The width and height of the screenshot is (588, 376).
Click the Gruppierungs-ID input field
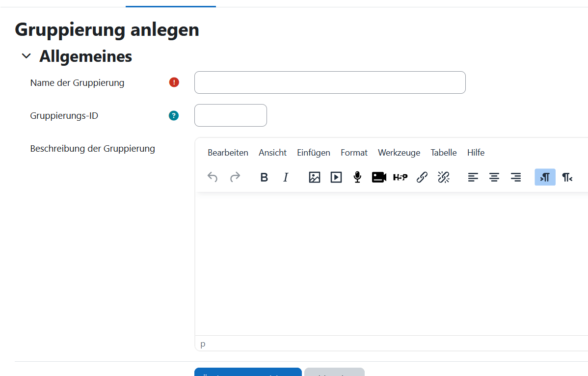(231, 115)
